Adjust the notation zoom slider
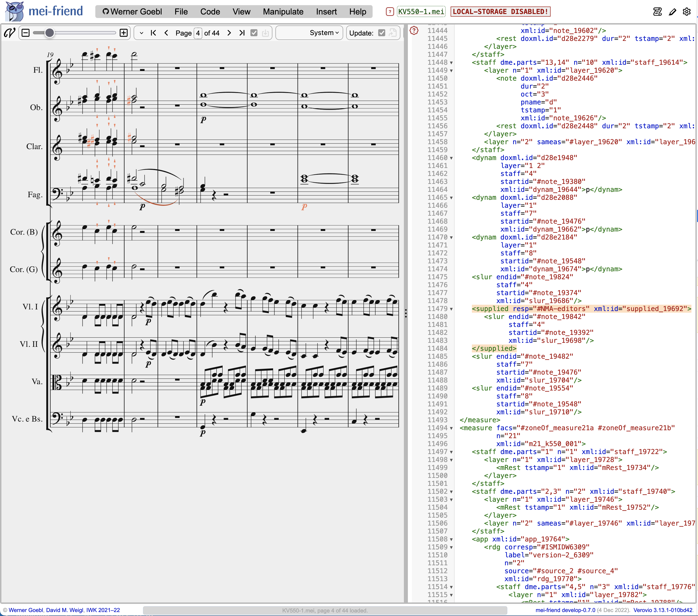The image size is (698, 616). pos(75,33)
